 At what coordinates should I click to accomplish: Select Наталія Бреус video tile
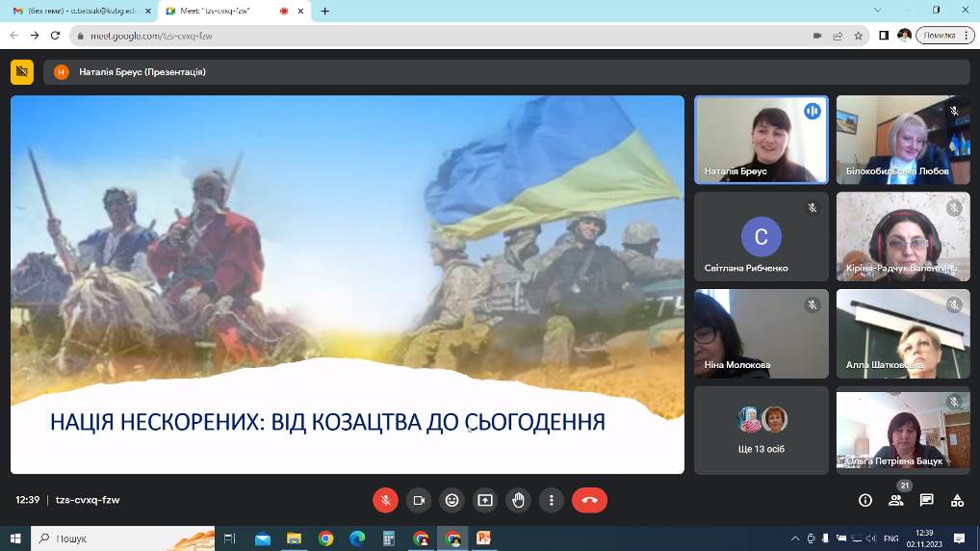click(761, 140)
